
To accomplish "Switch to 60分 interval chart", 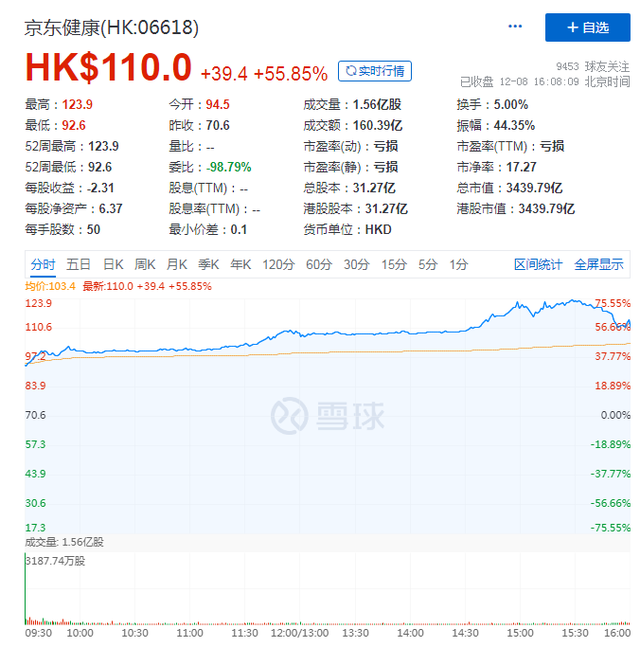I will (x=318, y=264).
